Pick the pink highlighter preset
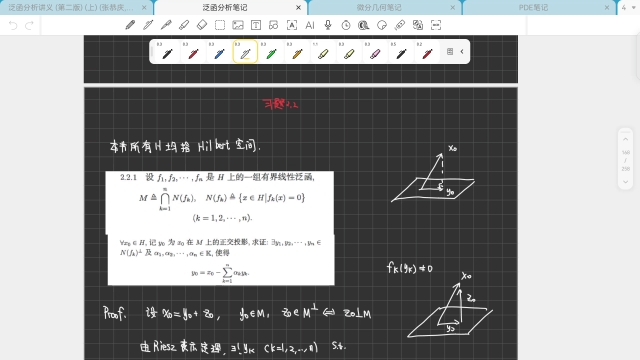 click(x=375, y=51)
